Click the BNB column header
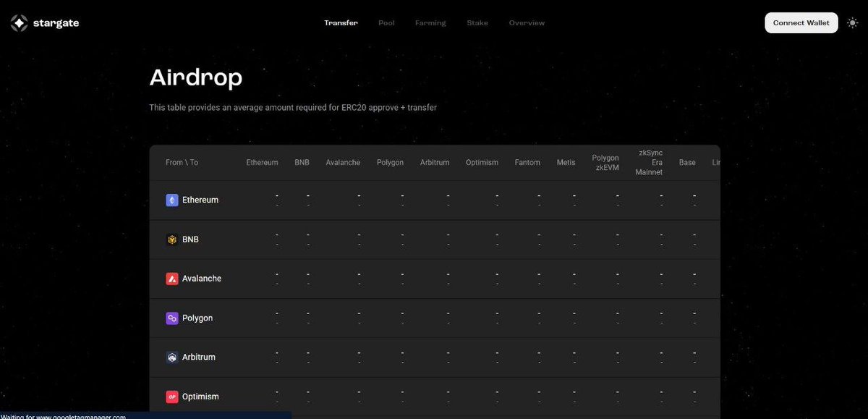Viewport: 868px width, 419px height. click(x=302, y=163)
